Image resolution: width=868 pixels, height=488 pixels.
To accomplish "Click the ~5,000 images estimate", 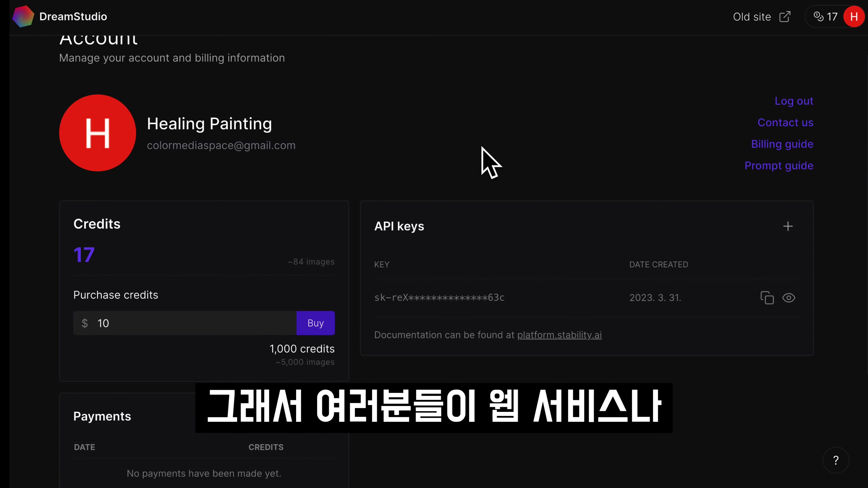I will click(305, 362).
